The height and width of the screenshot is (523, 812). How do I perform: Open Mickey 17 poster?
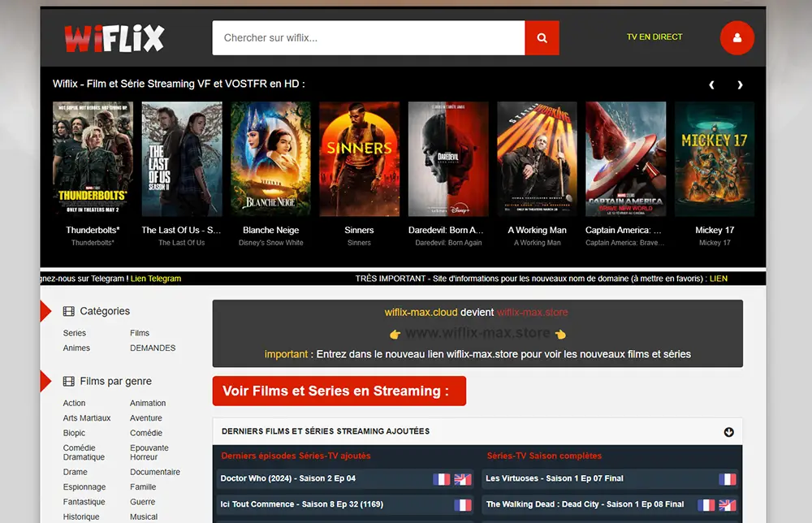715,159
